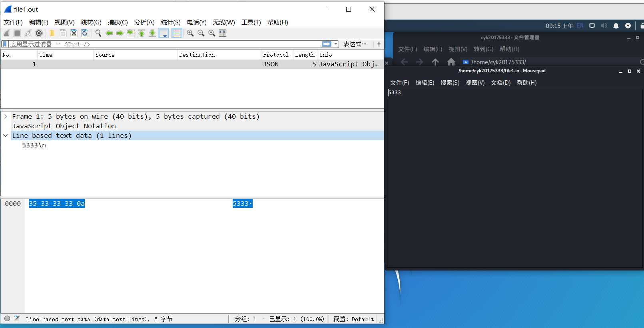Sort by the Destination column header

coord(219,55)
